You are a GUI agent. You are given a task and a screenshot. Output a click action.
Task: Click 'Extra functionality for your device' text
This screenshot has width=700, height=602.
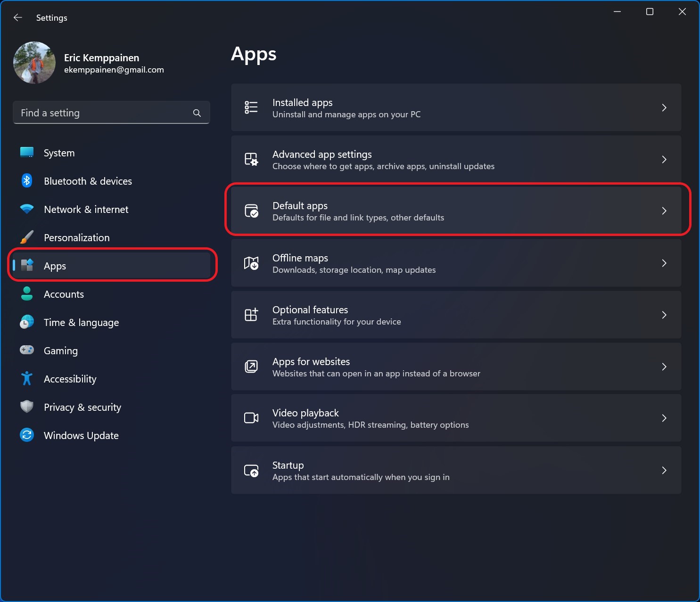(x=337, y=322)
